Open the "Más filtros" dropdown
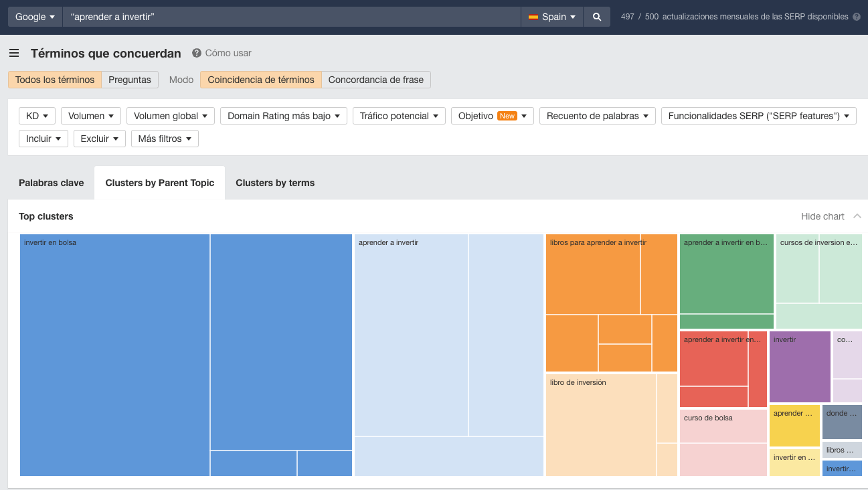The image size is (868, 490). pos(165,139)
